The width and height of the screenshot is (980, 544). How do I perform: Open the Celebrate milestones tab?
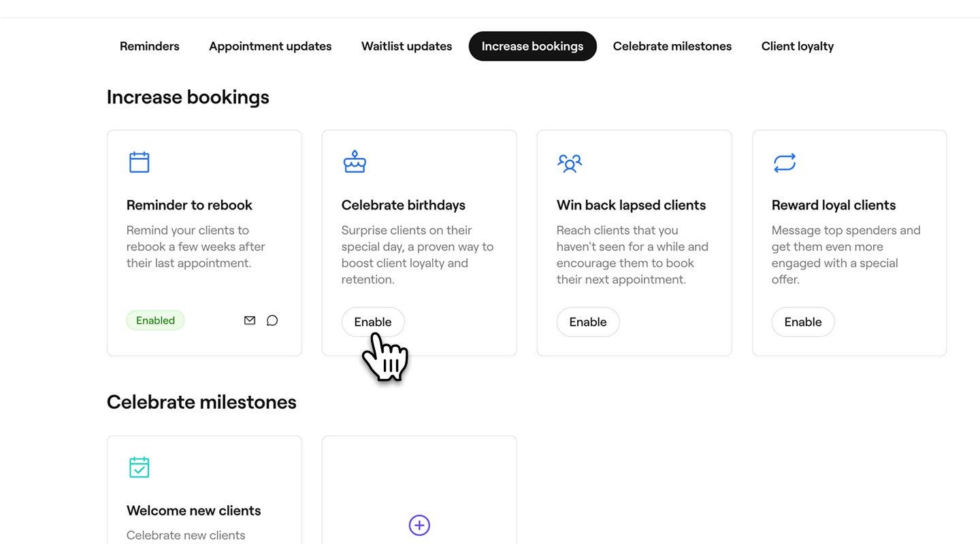(672, 46)
